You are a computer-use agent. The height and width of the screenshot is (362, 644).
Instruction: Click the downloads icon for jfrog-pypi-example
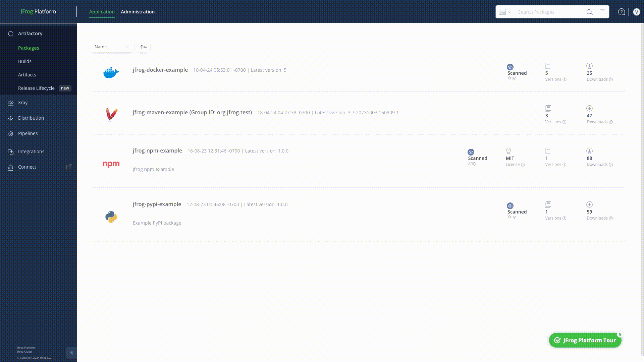(589, 204)
